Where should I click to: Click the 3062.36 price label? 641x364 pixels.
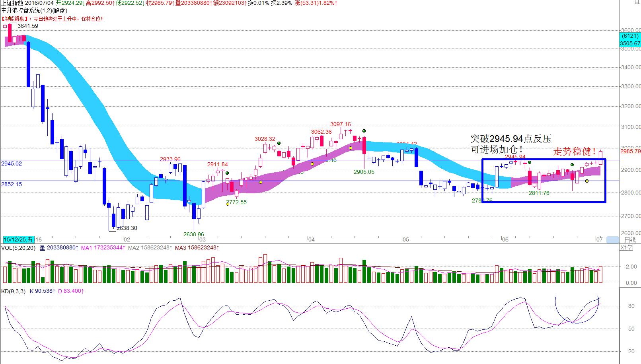point(321,132)
